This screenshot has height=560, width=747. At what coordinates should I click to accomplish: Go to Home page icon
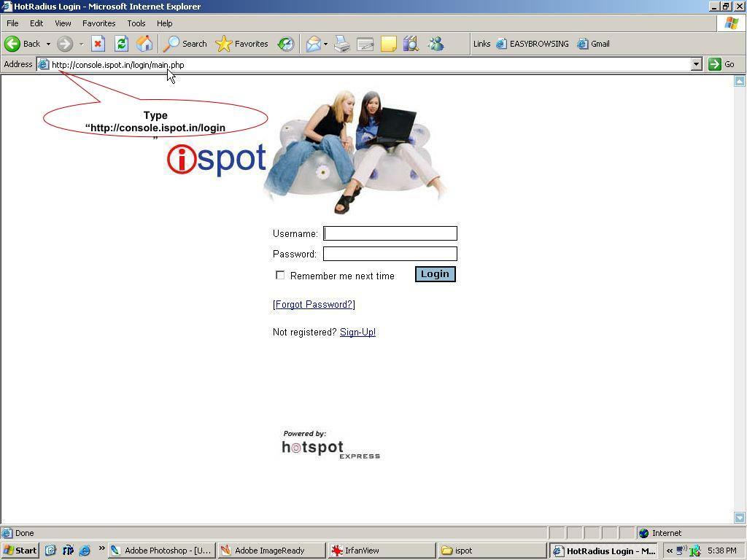coord(144,44)
